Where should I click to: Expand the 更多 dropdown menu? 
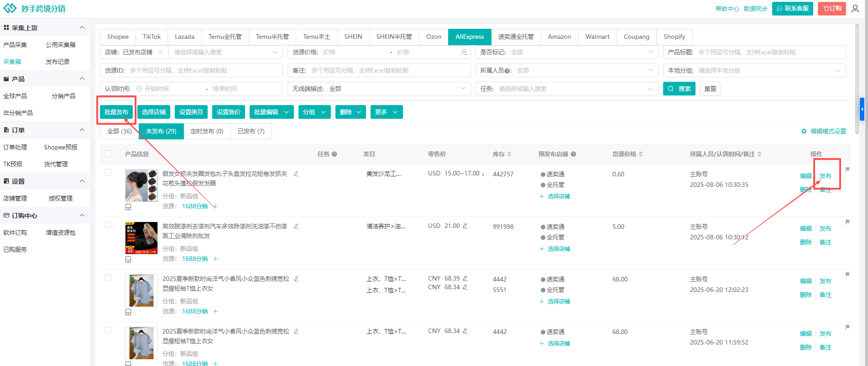tap(386, 112)
